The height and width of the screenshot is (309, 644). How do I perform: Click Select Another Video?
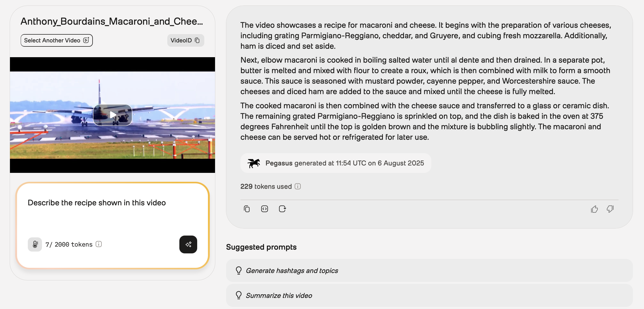[56, 40]
